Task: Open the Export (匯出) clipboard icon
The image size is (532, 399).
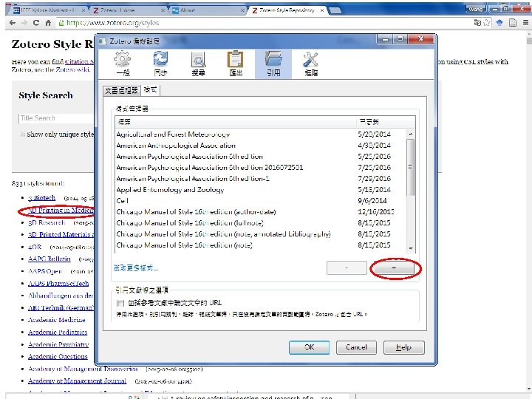Action: coord(236,64)
